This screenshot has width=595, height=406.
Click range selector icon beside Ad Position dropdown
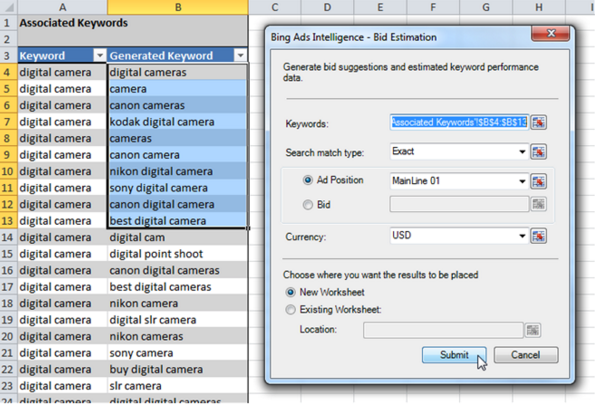point(538,181)
